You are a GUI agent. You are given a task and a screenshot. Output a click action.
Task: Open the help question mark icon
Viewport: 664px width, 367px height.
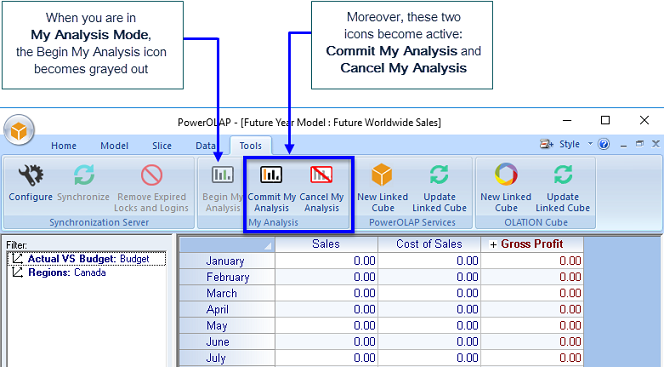pos(604,144)
